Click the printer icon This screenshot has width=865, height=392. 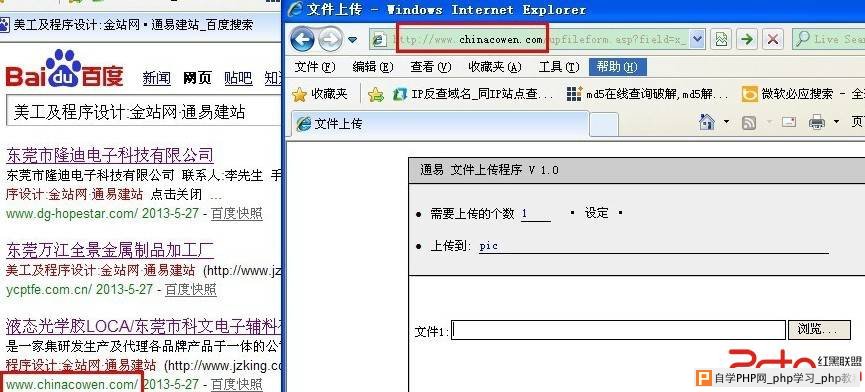tap(816, 122)
